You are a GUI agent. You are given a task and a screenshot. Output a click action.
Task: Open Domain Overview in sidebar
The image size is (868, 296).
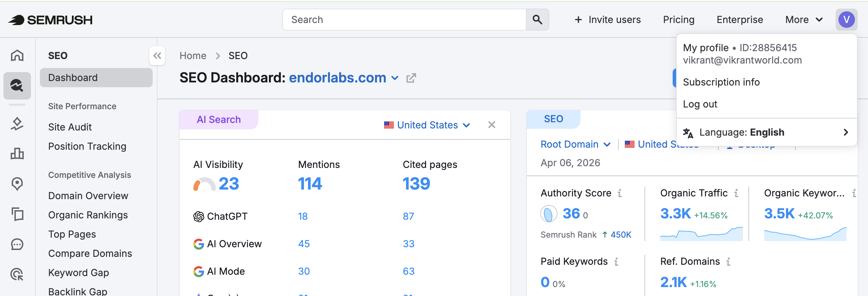tap(88, 196)
